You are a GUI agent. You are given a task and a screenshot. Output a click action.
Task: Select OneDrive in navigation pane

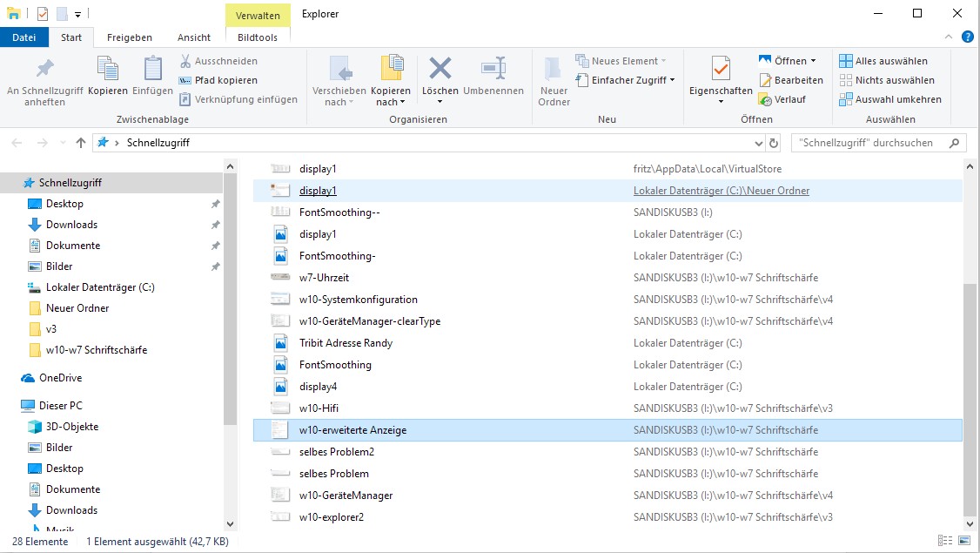[60, 378]
